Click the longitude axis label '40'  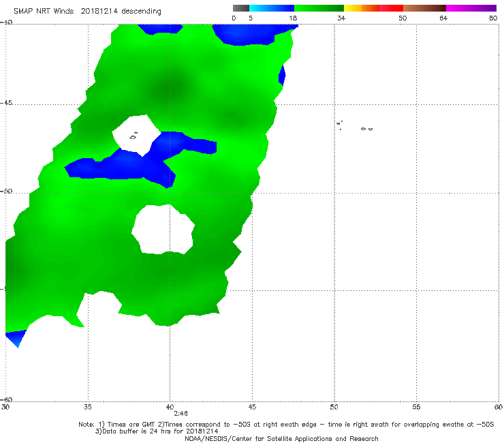pos(170,407)
